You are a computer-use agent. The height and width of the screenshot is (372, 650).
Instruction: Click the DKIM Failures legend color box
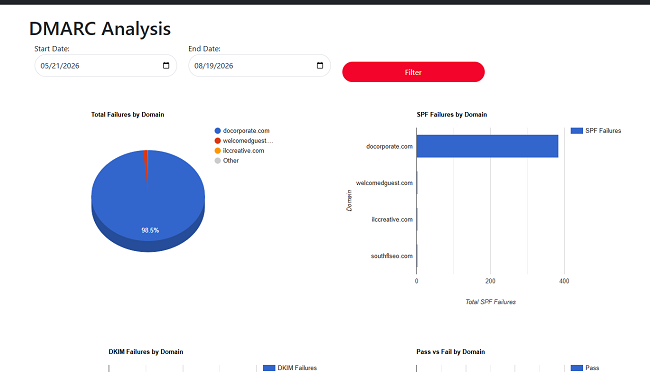tap(269, 368)
